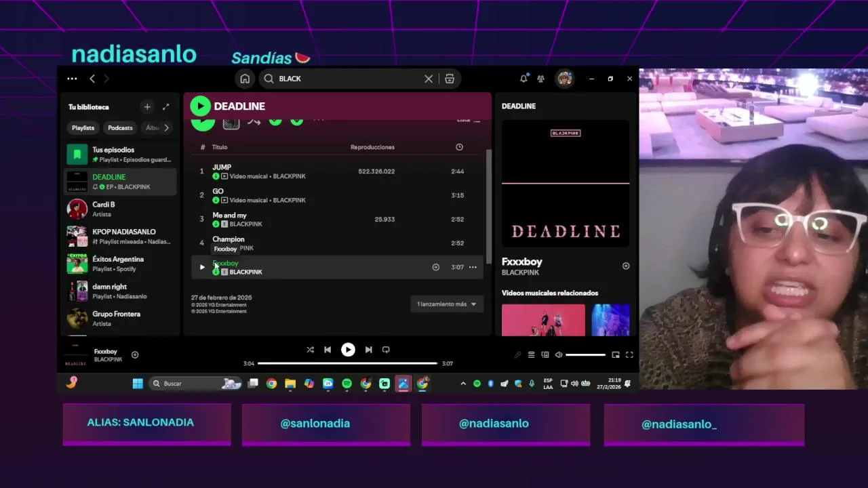This screenshot has height=488, width=868.
Task: Filter the library by Álbumes chip
Action: (x=153, y=127)
